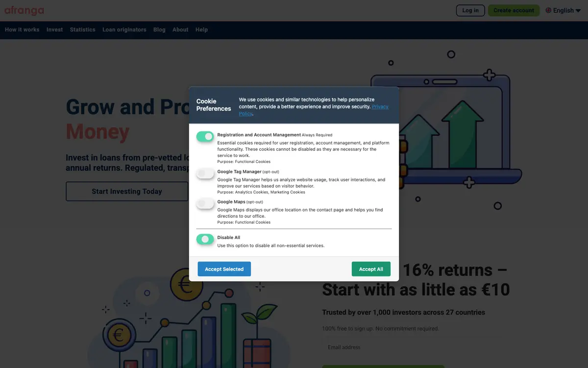Open the How it works menu

pos(22,29)
